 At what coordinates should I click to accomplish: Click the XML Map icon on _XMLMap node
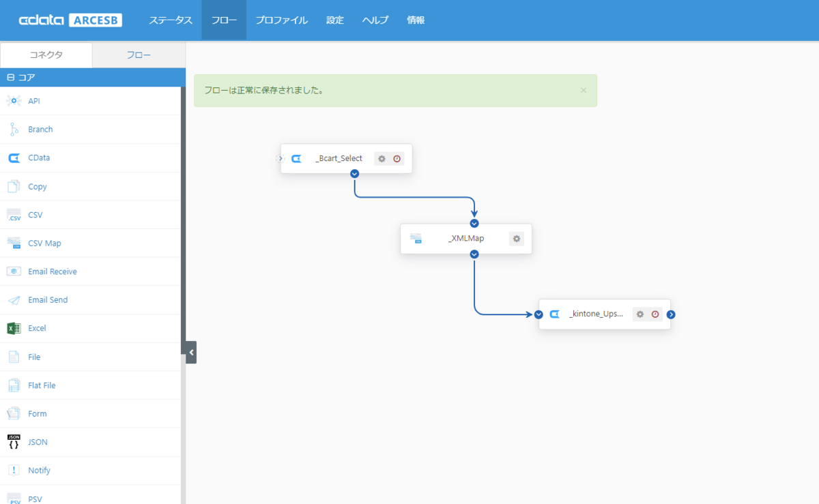[416, 239]
